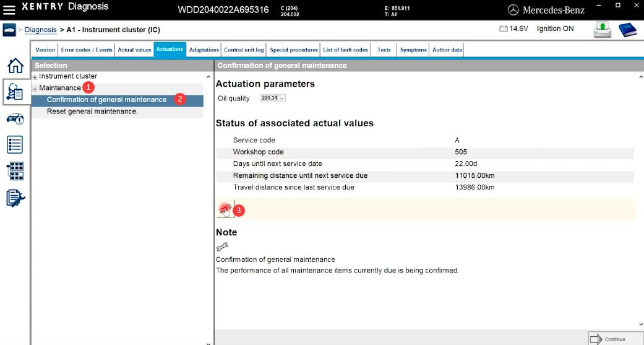Click the right panel scroll-down arrow

pos(641,325)
